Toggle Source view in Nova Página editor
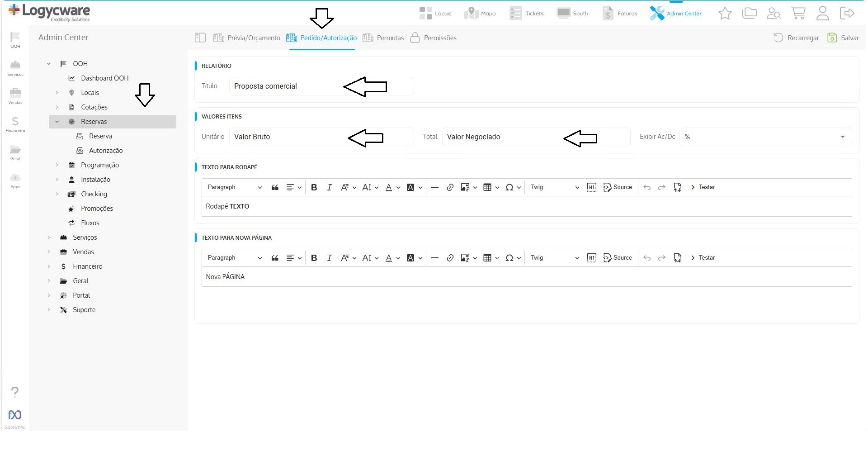The width and height of the screenshot is (868, 451). [x=618, y=258]
